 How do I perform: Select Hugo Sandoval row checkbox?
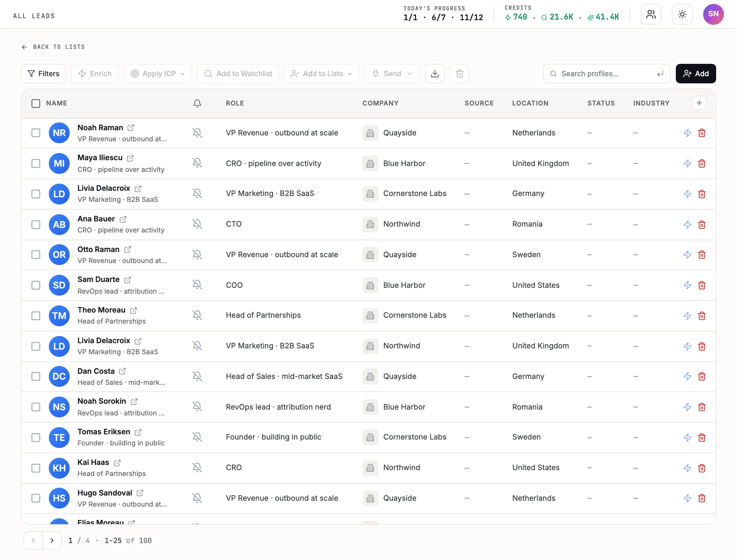(36, 498)
